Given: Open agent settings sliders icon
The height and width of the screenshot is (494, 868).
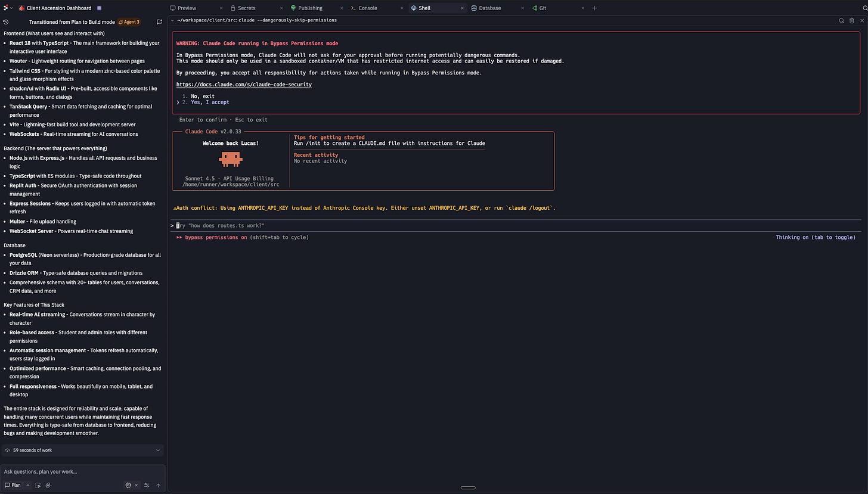Looking at the screenshot, I should (x=147, y=485).
